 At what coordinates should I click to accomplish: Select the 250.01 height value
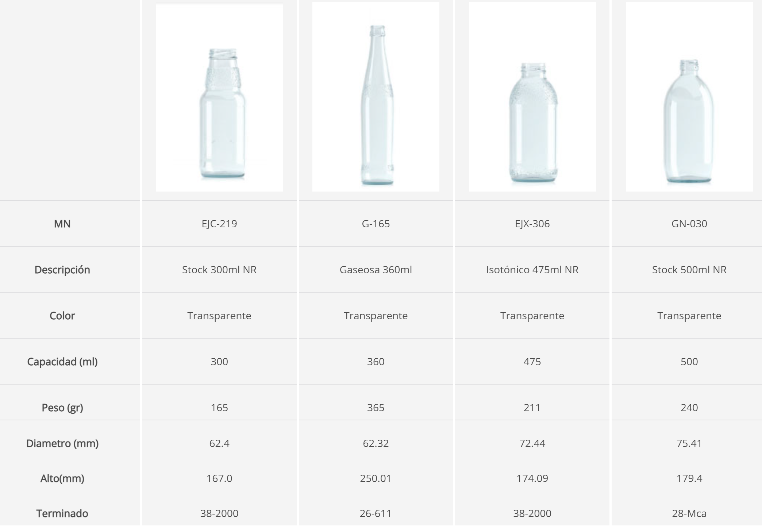(376, 478)
